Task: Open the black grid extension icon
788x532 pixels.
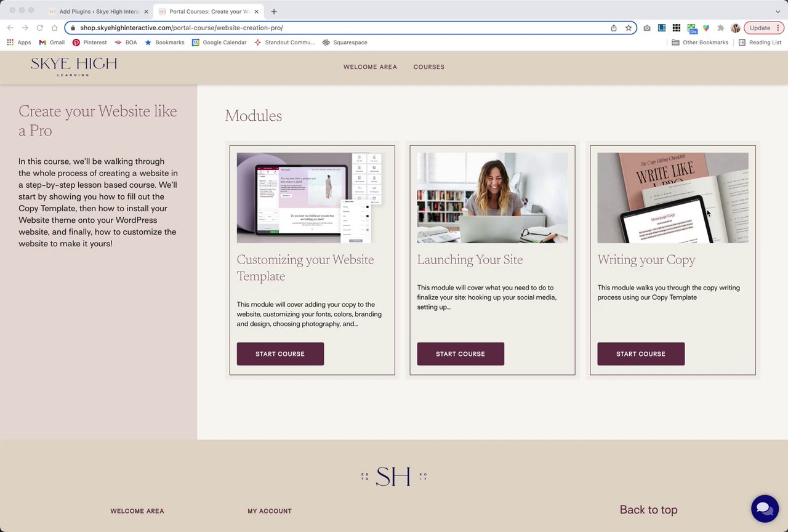Action: point(677,28)
